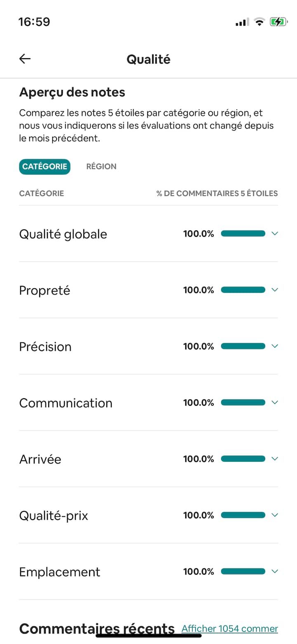The height and width of the screenshot is (644, 297).
Task: Select the CATÉGORIE tab pill
Action: [x=45, y=166]
